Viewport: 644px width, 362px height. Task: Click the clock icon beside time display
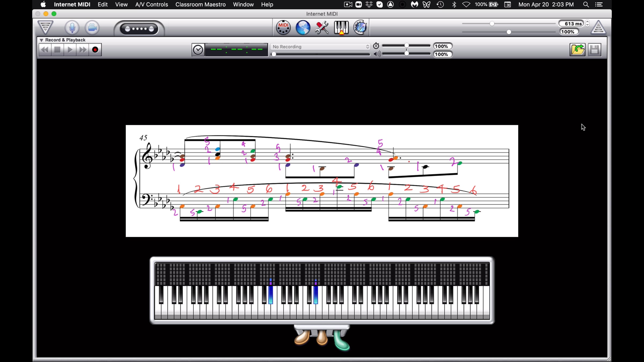[x=198, y=50]
